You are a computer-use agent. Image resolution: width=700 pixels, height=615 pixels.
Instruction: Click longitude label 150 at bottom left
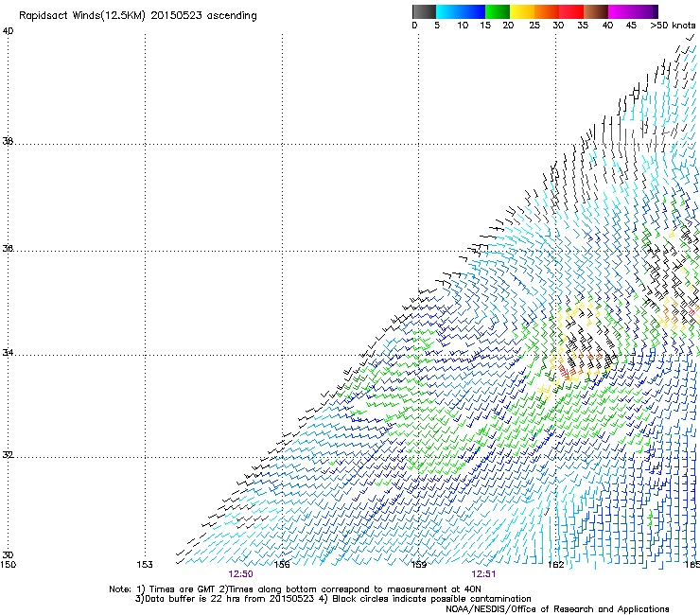pyautogui.click(x=8, y=565)
